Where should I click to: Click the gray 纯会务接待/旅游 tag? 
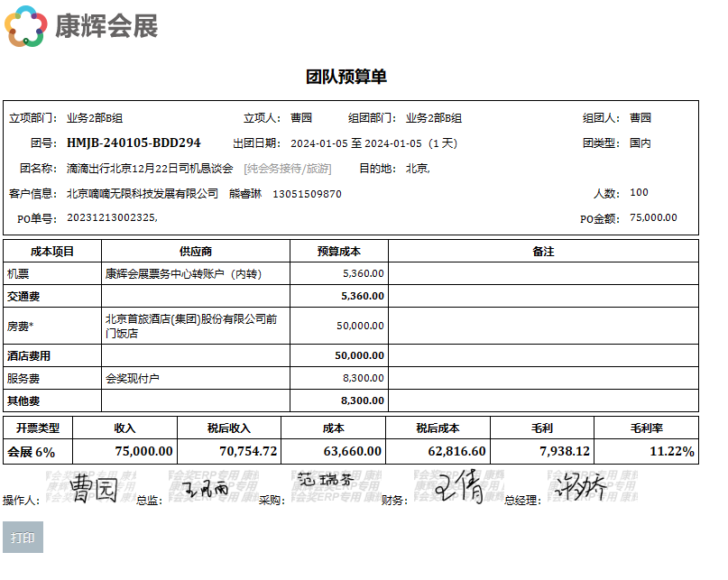pos(287,168)
